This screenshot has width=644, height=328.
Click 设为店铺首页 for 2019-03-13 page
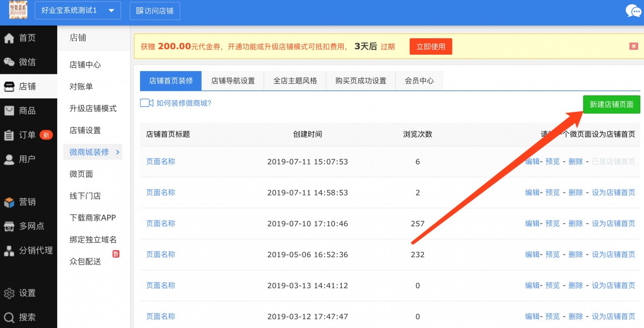tap(613, 285)
